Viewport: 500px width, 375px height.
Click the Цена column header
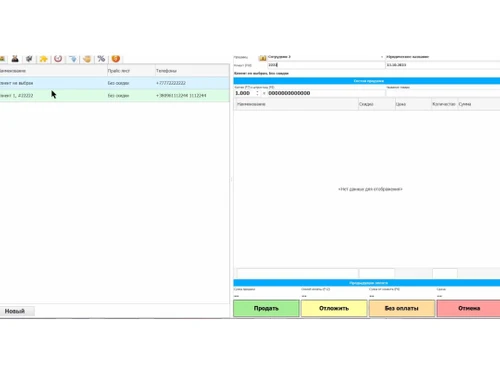click(413, 104)
